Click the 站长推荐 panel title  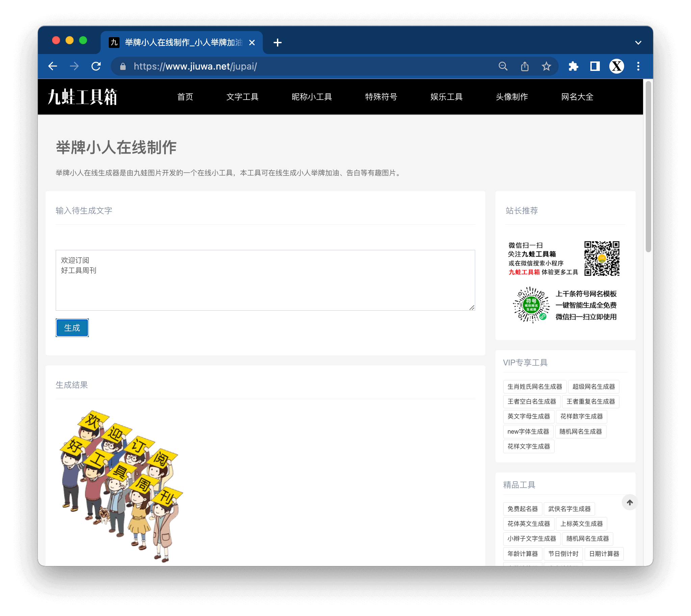[521, 210]
